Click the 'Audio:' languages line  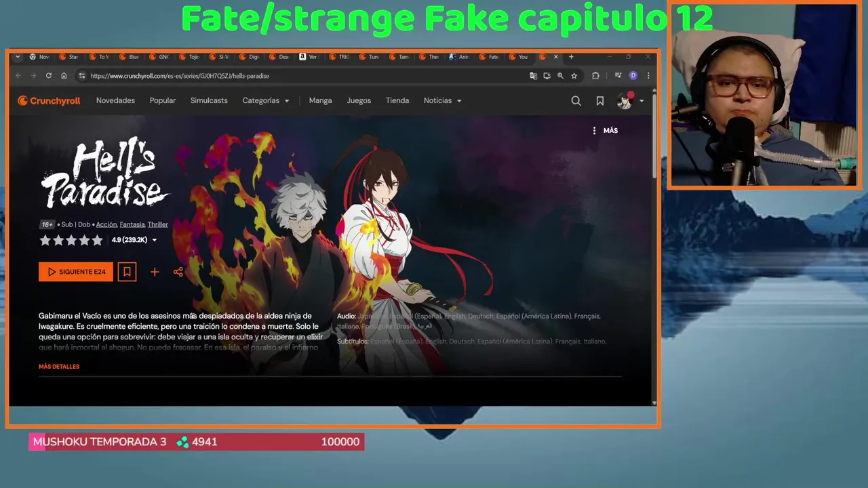(469, 321)
